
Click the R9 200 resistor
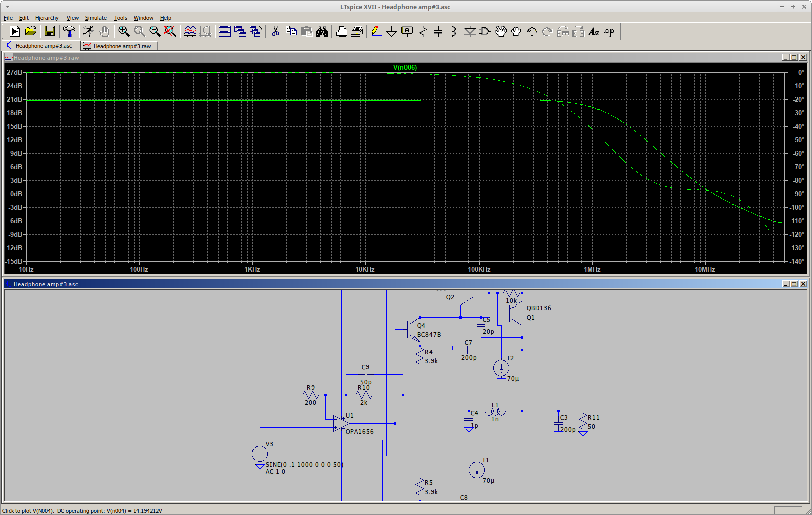tap(310, 395)
